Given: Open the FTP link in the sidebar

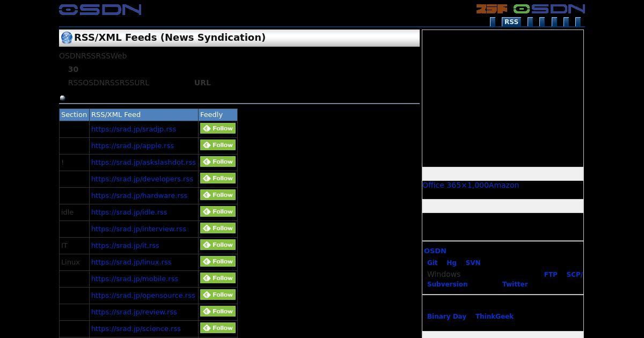Looking at the screenshot, I should pyautogui.click(x=551, y=274).
